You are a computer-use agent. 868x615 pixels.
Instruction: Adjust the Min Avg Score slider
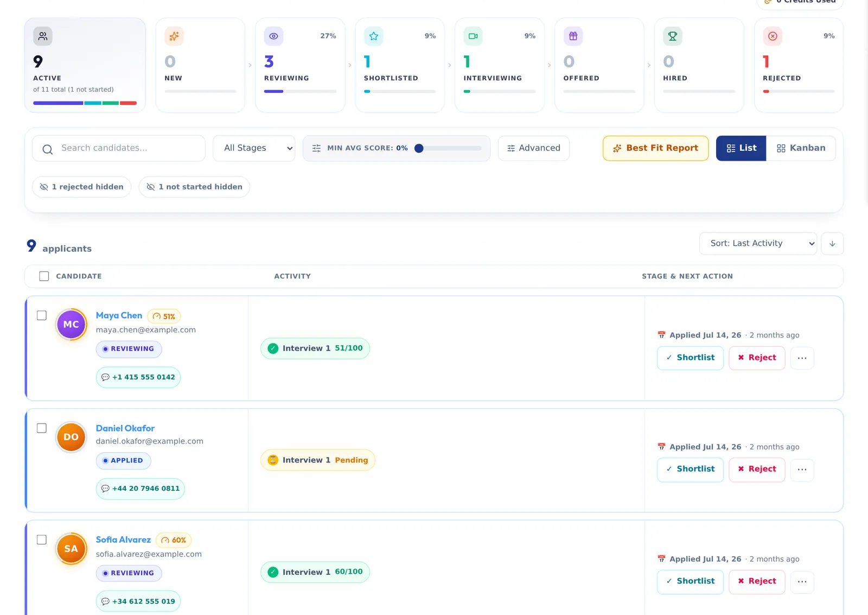448,148
